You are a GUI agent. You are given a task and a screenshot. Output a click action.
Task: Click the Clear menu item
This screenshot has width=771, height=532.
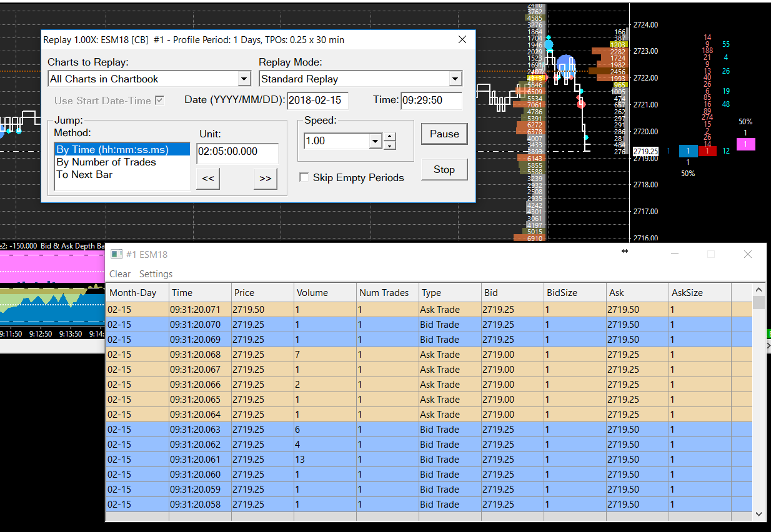point(120,274)
